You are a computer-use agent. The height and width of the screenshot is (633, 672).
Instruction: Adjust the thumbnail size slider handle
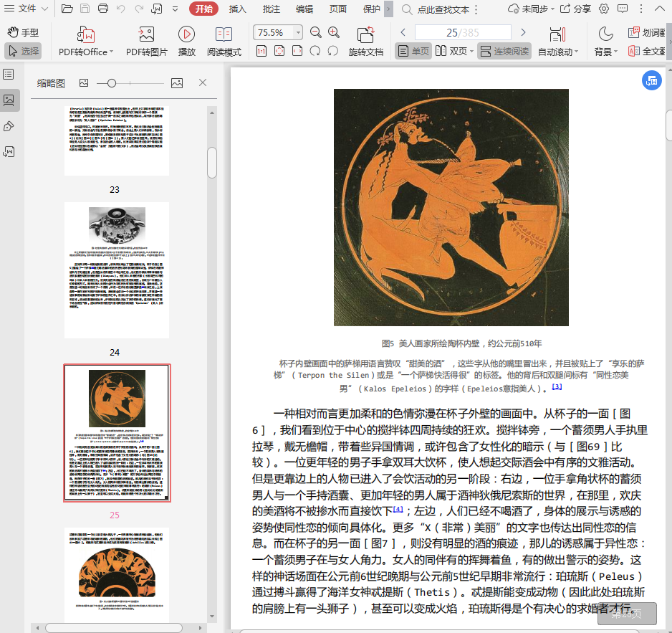(112, 83)
